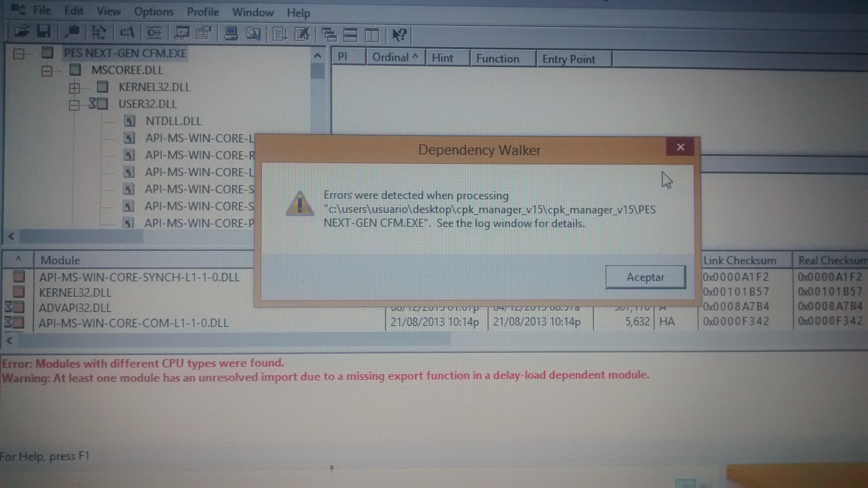868x488 pixels.
Task: Click the Stop Profiling toolbar icon
Action: pos(302,34)
